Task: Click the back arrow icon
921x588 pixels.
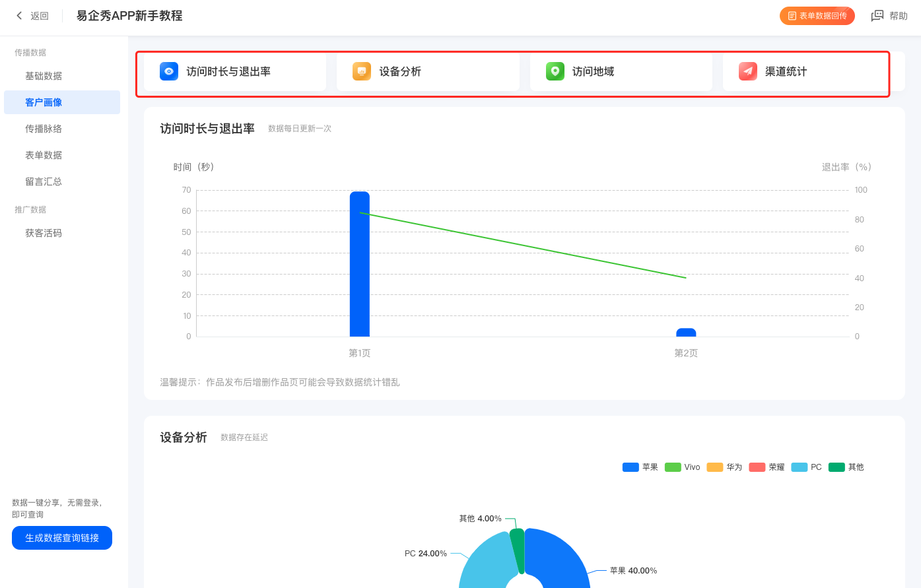Action: click(x=19, y=16)
